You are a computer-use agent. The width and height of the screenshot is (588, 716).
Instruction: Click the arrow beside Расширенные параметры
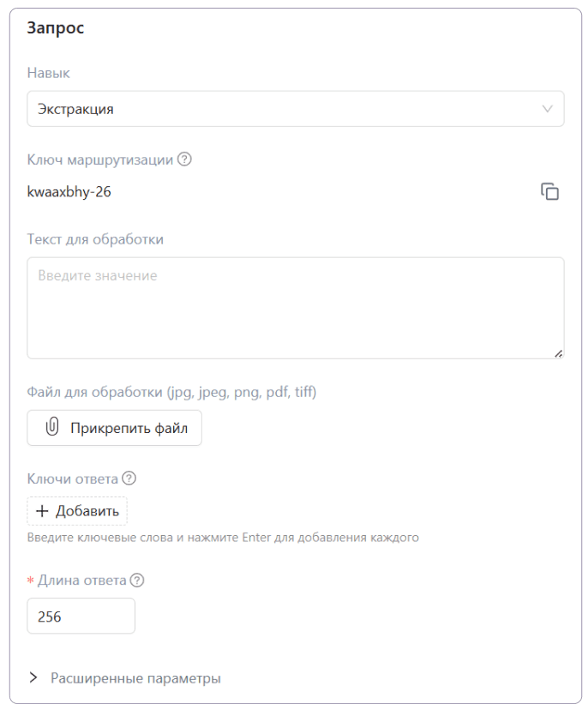[x=33, y=678]
